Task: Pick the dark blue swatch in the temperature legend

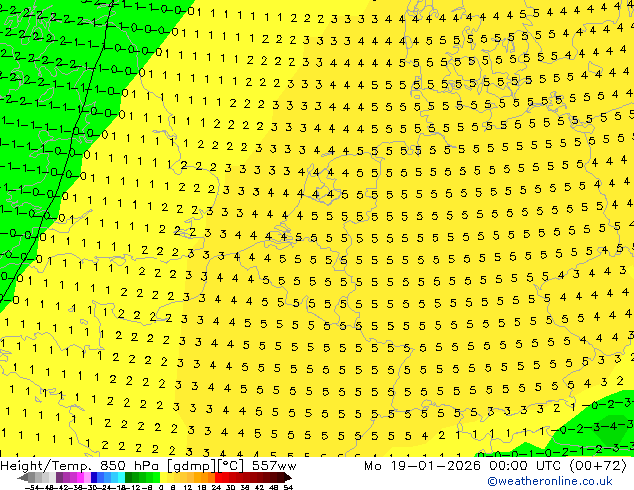Action: tap(94, 477)
